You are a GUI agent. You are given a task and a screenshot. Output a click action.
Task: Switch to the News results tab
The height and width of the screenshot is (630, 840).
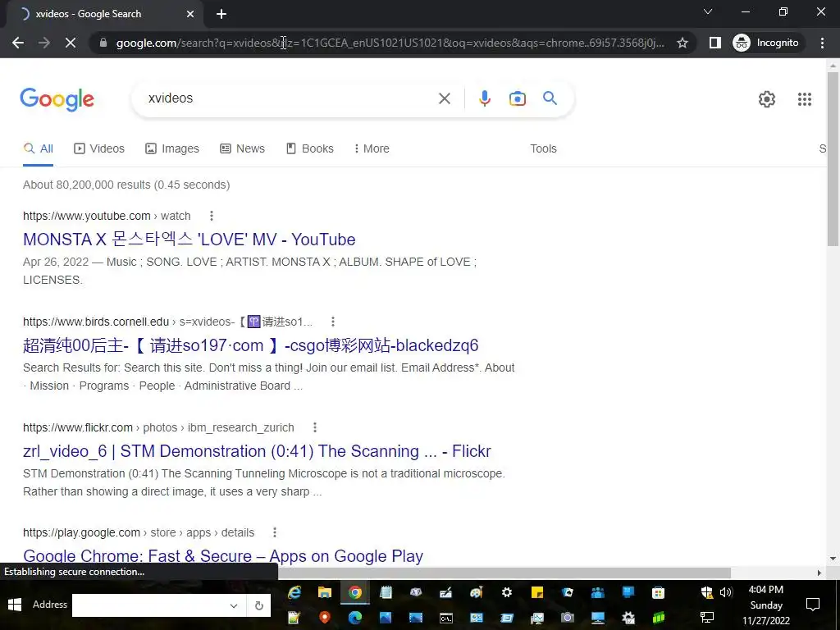coord(242,148)
